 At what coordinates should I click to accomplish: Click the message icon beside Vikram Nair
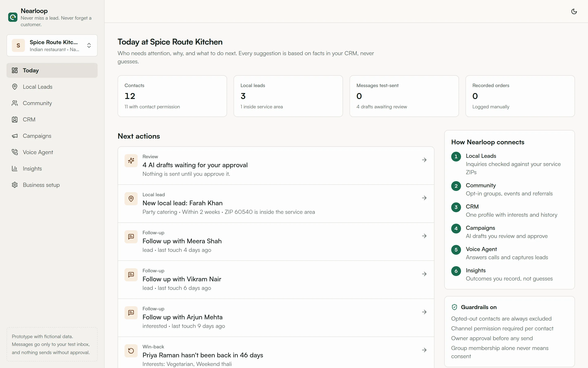pos(131,275)
